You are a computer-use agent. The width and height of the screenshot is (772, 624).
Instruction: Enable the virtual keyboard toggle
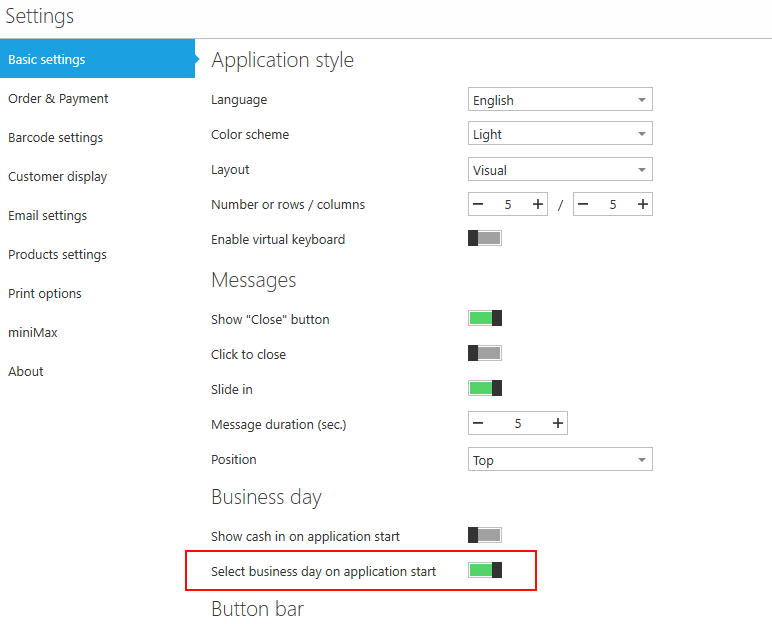coord(485,239)
